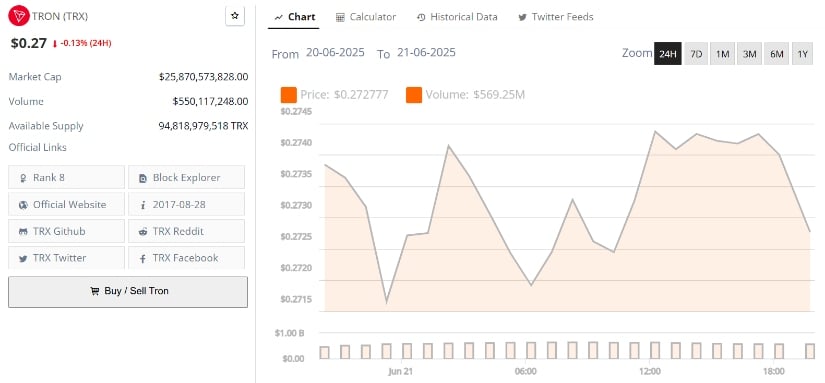Open the TRX Reddit link

[x=186, y=231]
